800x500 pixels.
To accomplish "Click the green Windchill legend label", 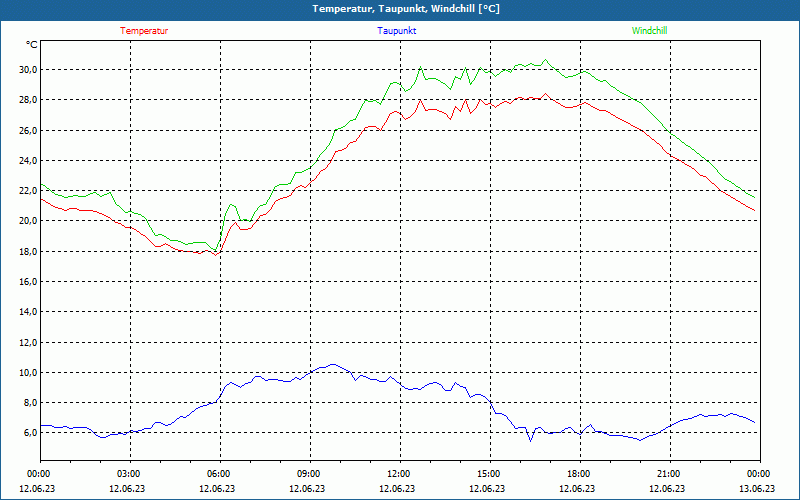I will click(649, 31).
